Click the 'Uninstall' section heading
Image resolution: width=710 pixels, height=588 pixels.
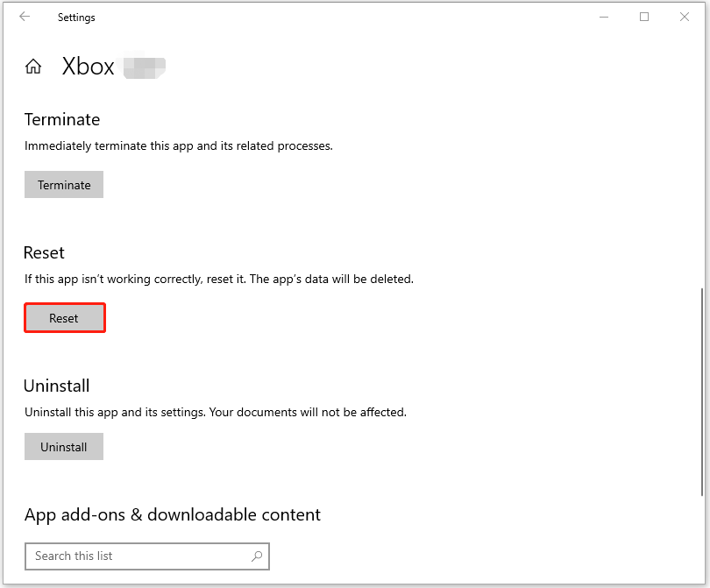point(56,386)
